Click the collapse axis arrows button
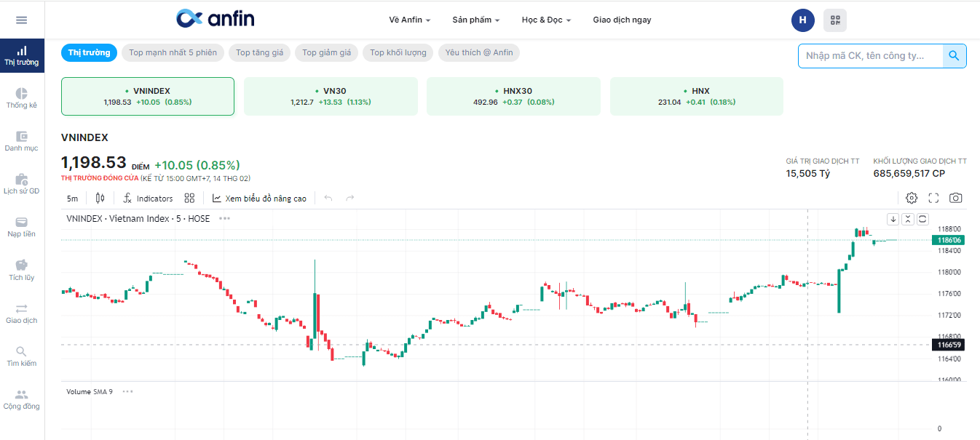The width and height of the screenshot is (980, 440). [x=908, y=219]
